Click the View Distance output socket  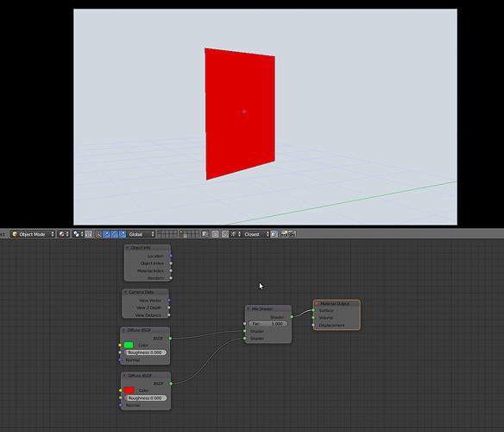(x=169, y=315)
